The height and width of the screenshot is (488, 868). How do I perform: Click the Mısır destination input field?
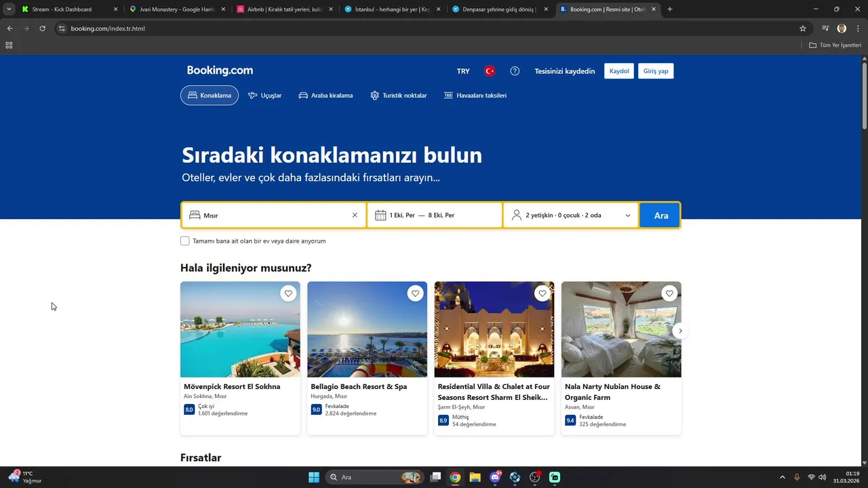tap(275, 215)
